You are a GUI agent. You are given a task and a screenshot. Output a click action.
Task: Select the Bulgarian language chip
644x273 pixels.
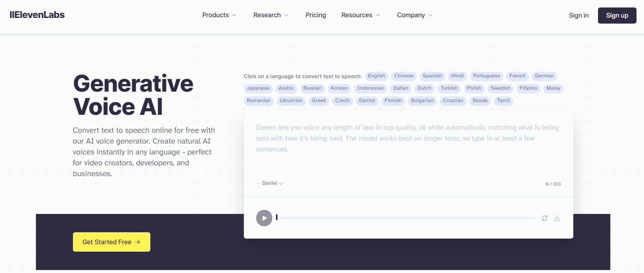[422, 101]
